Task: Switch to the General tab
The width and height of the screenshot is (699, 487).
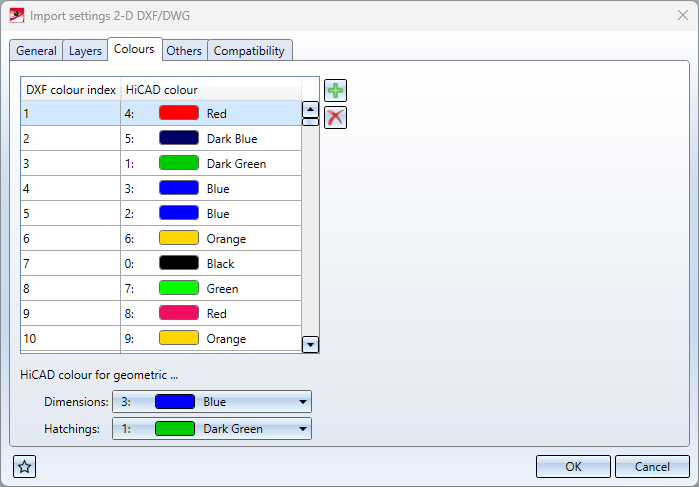Action: tap(36, 51)
